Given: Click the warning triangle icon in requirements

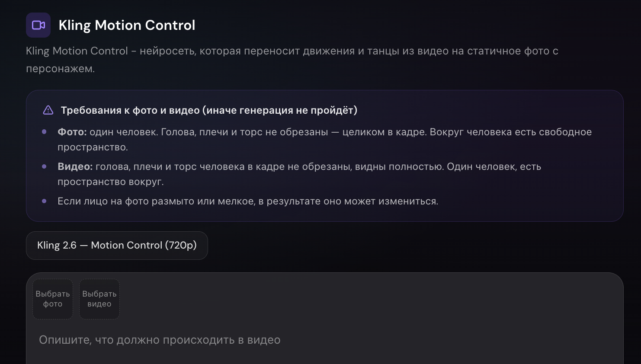Looking at the screenshot, I should pos(48,110).
